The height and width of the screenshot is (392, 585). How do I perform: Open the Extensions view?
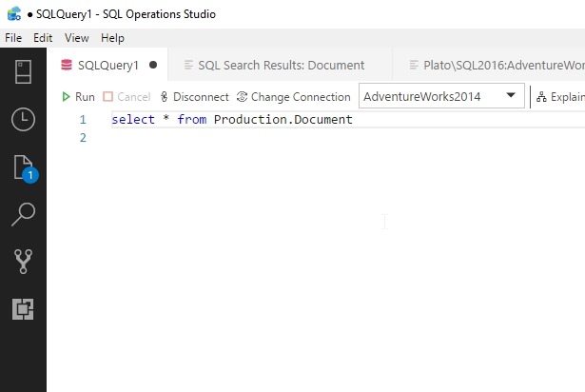pos(23,309)
